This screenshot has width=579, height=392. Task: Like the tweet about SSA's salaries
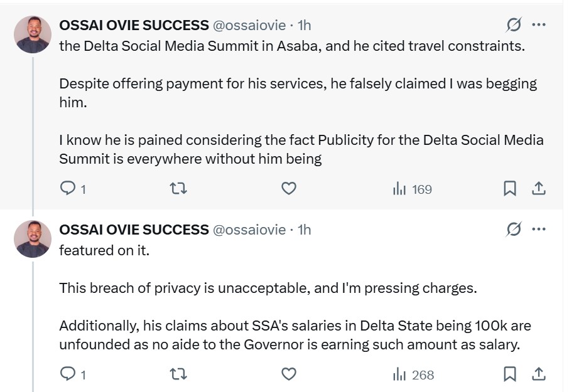tap(288, 374)
